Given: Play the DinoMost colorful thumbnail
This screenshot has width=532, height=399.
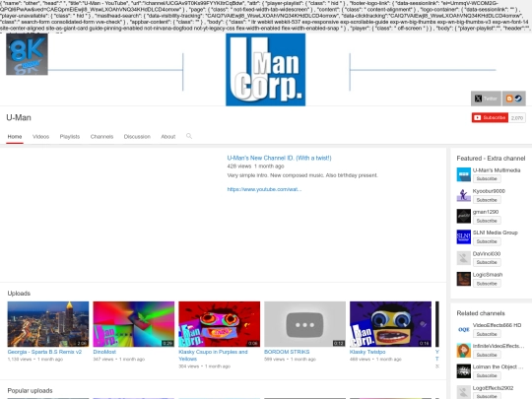Looking at the screenshot, I should coord(134,324).
